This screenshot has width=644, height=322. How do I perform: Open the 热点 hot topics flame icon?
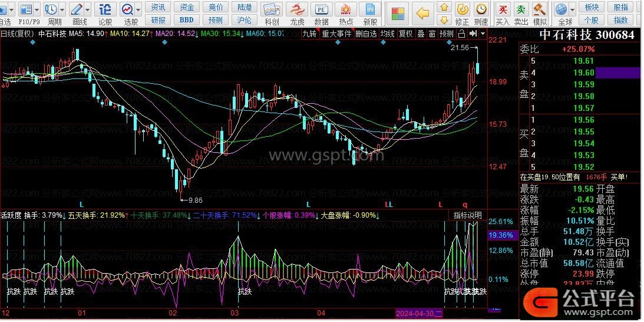click(x=346, y=9)
